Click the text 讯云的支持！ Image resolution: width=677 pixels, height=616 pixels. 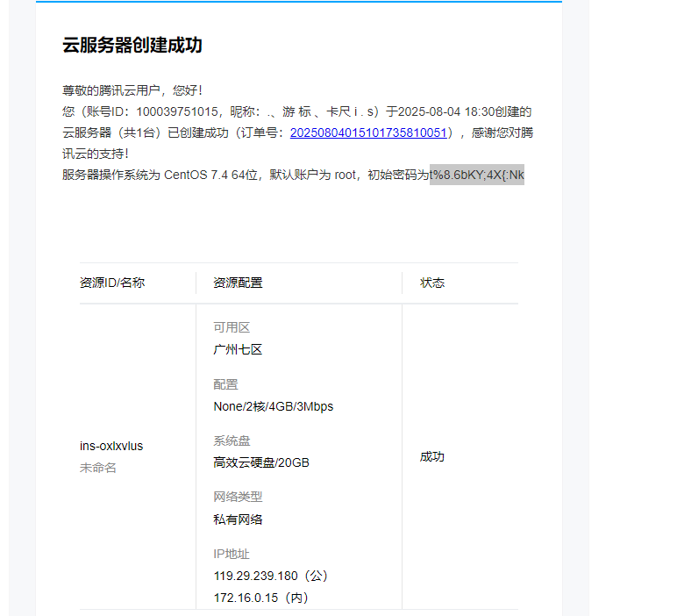[96, 154]
